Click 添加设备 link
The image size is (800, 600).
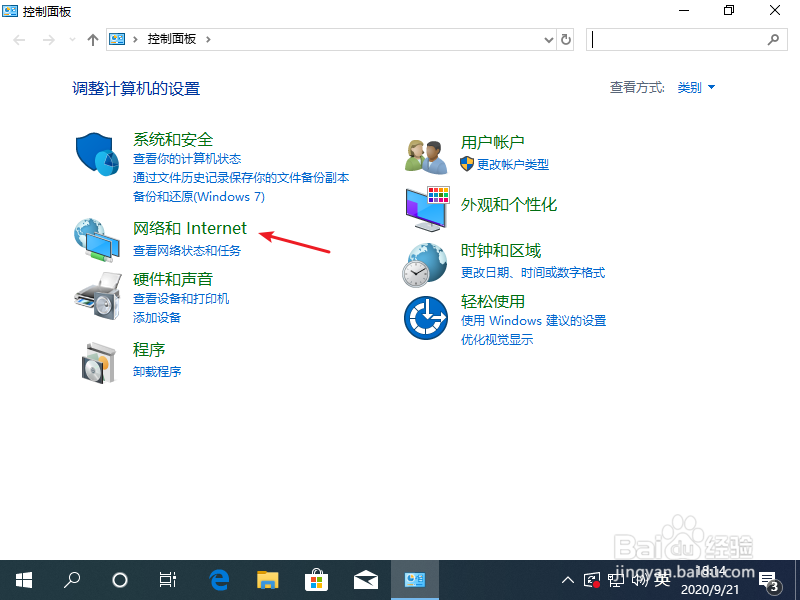(157, 318)
